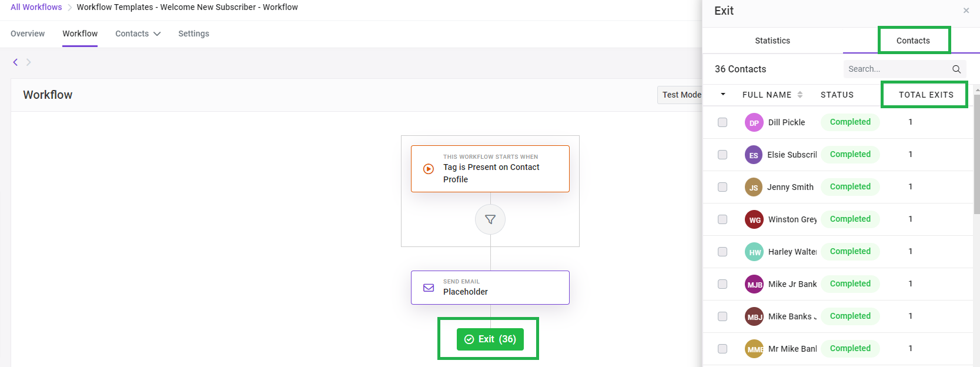Click Mike Banks MBJ avatar
Image resolution: width=980 pixels, height=367 pixels.
tap(754, 316)
